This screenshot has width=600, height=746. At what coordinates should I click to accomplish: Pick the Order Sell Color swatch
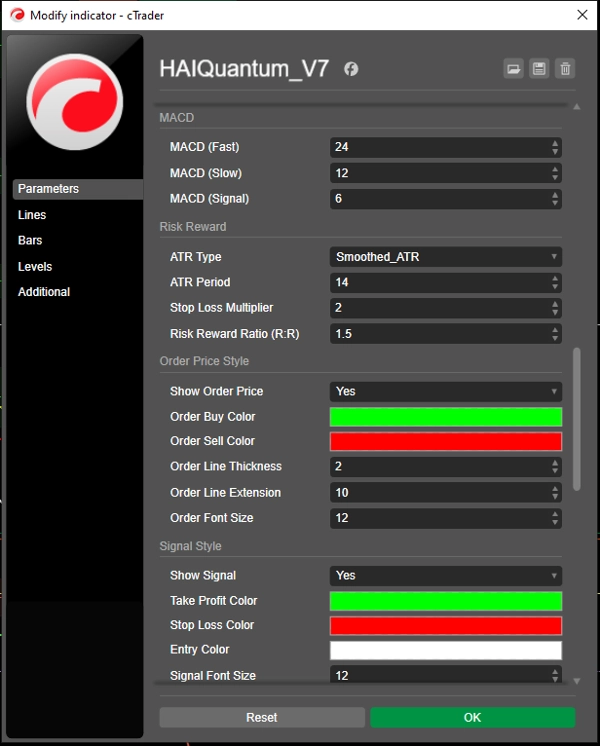446,442
